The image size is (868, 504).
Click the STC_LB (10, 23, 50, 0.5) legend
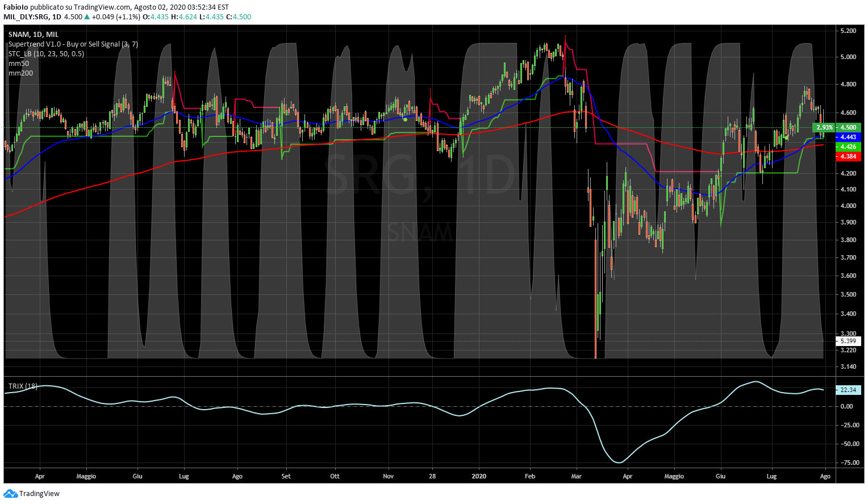[x=46, y=54]
